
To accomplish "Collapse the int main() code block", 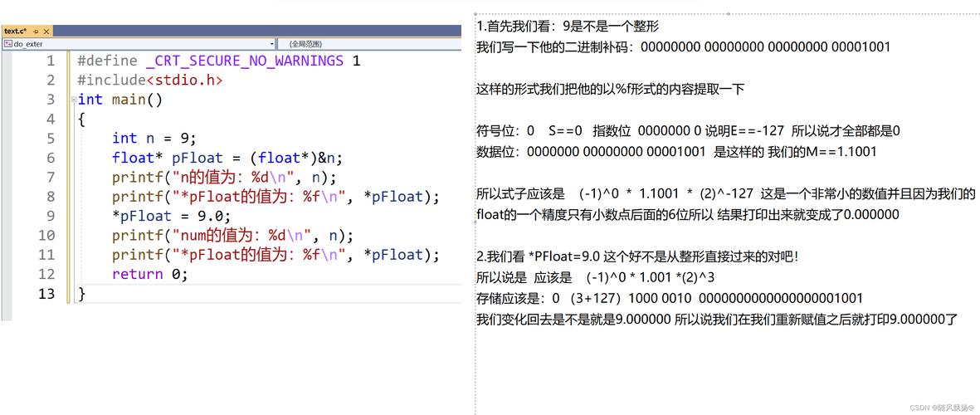I will (x=74, y=100).
